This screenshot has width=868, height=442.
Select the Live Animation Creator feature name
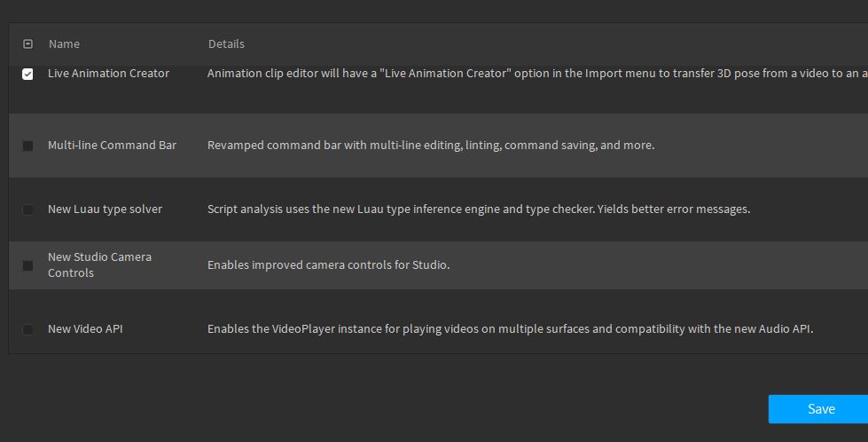click(x=108, y=73)
